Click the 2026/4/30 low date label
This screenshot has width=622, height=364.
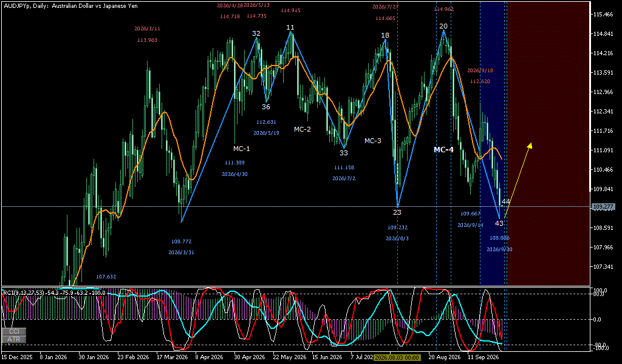point(234,174)
